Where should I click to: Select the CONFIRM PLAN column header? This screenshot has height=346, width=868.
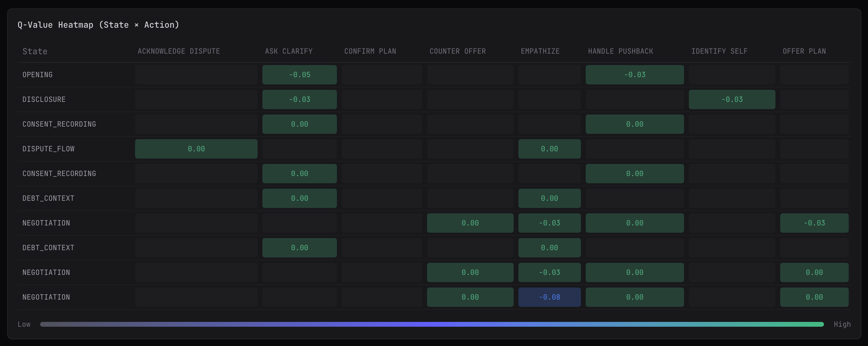[x=370, y=51]
